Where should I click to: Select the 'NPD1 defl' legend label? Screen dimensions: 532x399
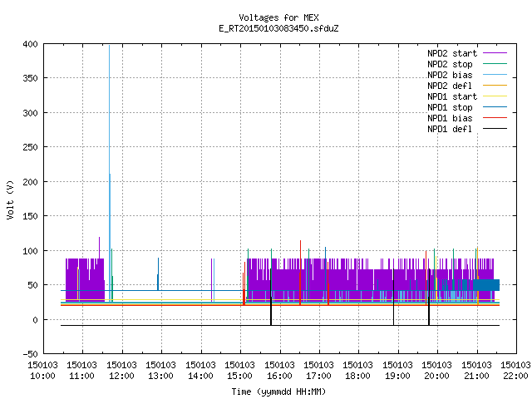pyautogui.click(x=450, y=129)
